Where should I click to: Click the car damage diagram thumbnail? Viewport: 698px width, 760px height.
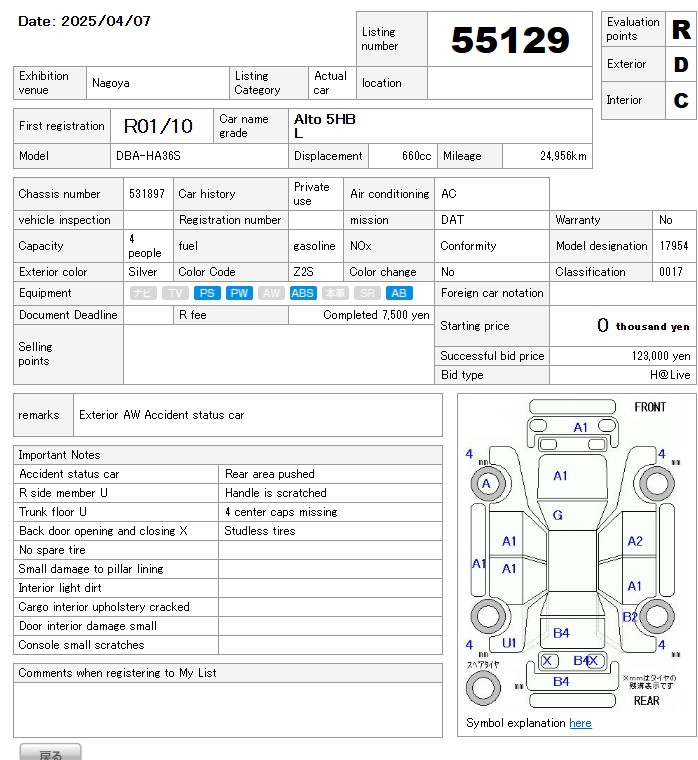[x=572, y=555]
